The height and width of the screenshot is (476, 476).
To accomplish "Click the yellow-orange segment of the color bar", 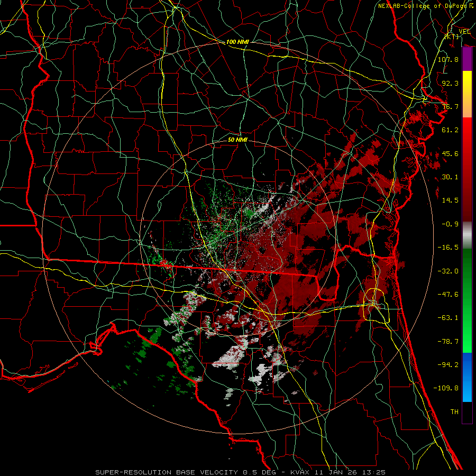I will (467, 95).
